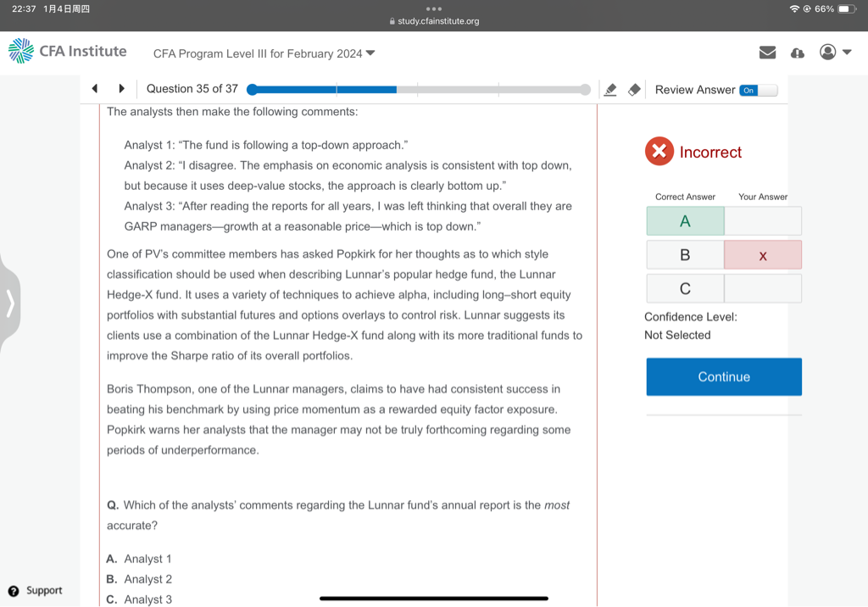This screenshot has width=868, height=607.
Task: Select the eraser tool
Action: click(634, 90)
